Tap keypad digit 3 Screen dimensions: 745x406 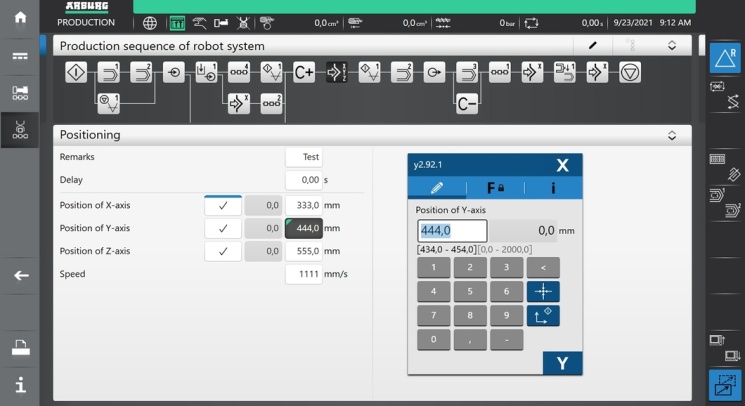coord(506,267)
